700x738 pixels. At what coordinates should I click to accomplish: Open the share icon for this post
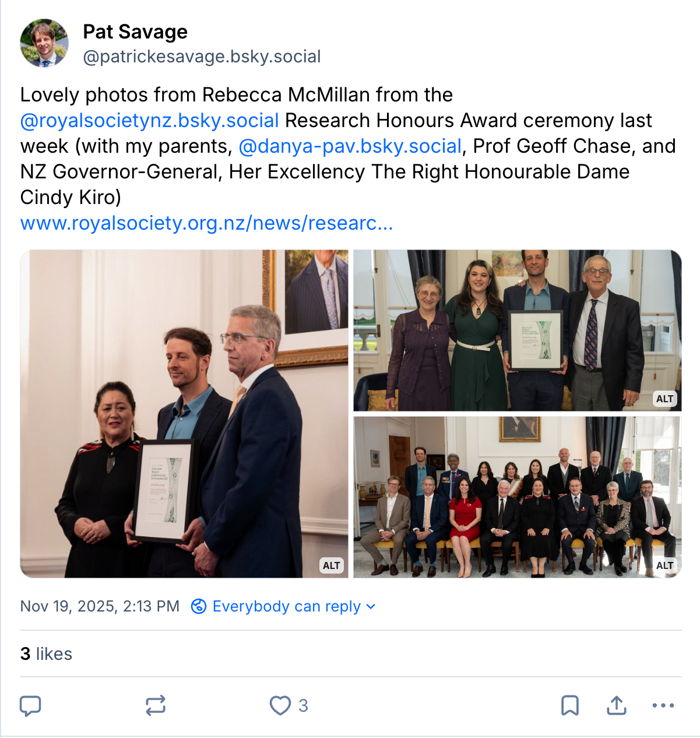pos(616,705)
